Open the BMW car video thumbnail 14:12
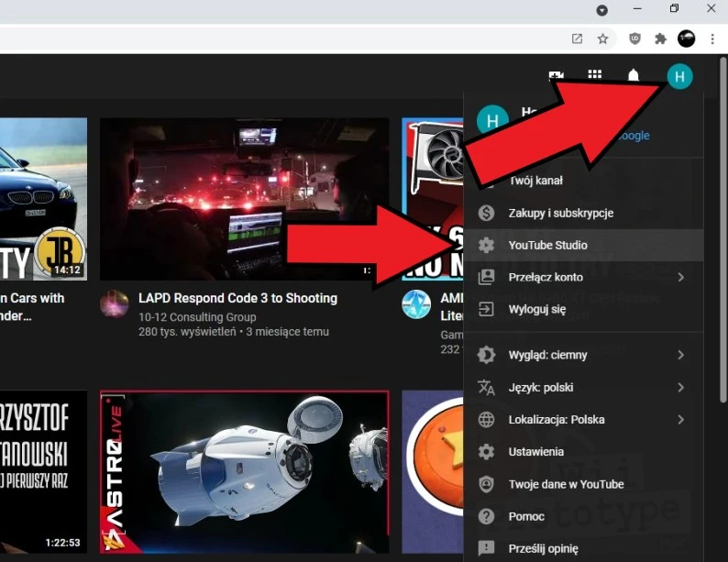 pos(43,199)
